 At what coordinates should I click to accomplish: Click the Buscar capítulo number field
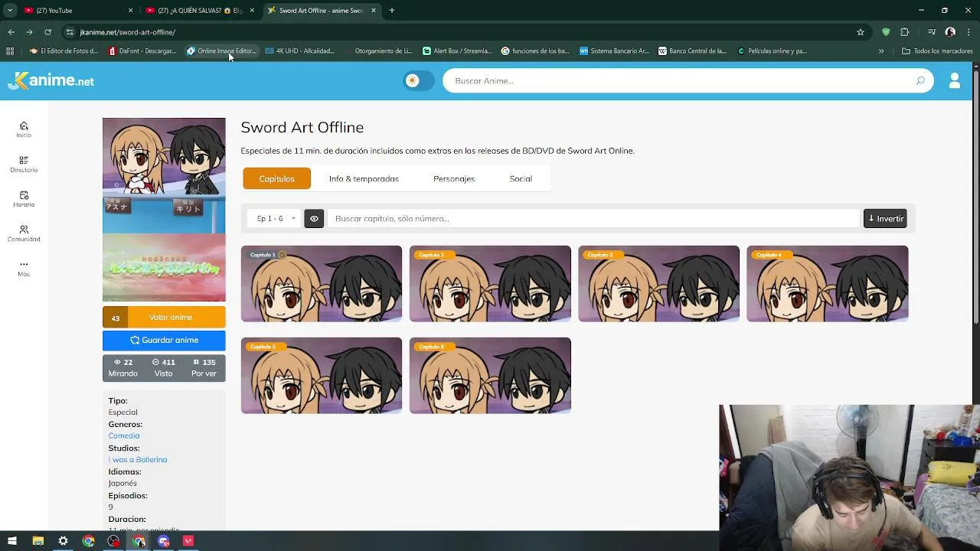(594, 218)
